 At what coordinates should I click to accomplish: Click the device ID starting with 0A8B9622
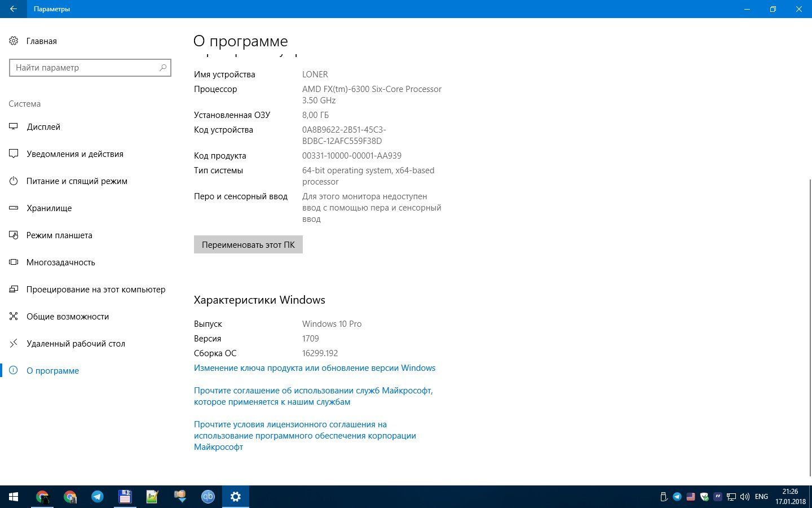pyautogui.click(x=344, y=135)
